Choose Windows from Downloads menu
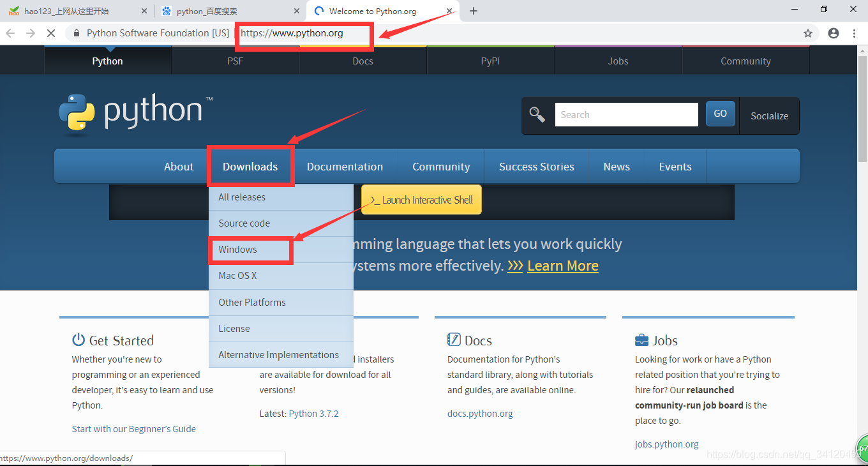Screen dimensions: 868x466 (x=281, y=250)
